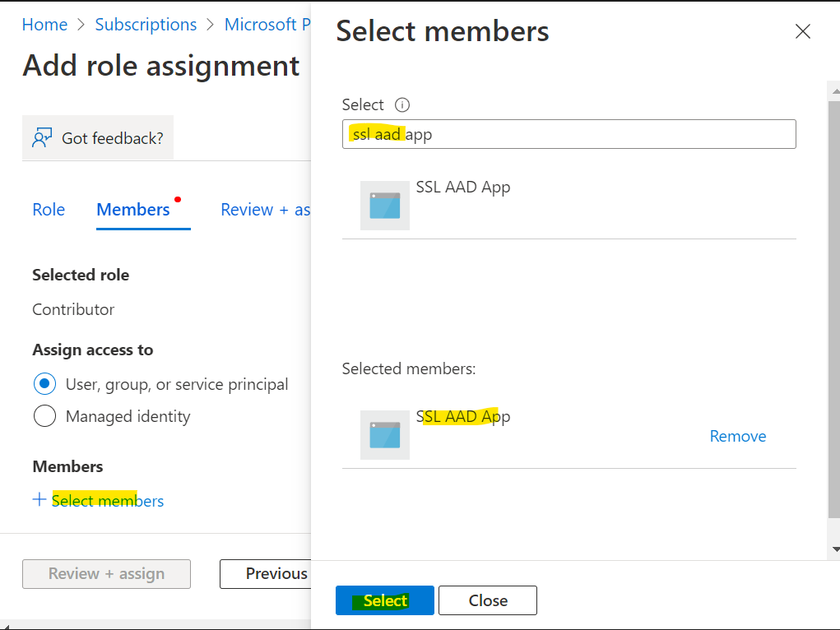Click the info icon beside Select label
Image resolution: width=840 pixels, height=630 pixels.
pyautogui.click(x=401, y=104)
